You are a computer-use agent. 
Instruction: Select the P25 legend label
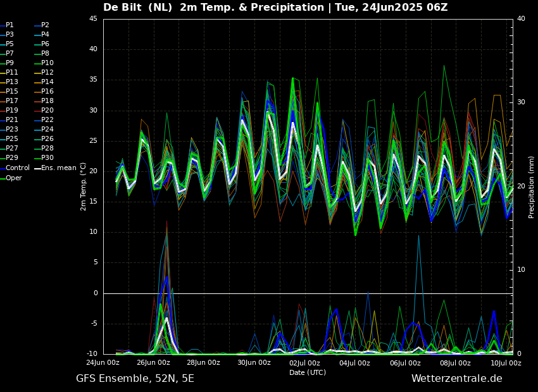pos(11,138)
